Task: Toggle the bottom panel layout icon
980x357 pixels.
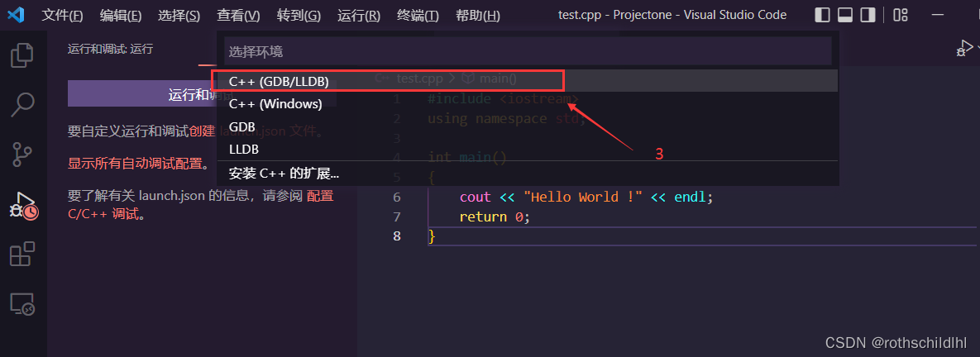Action: click(x=845, y=15)
